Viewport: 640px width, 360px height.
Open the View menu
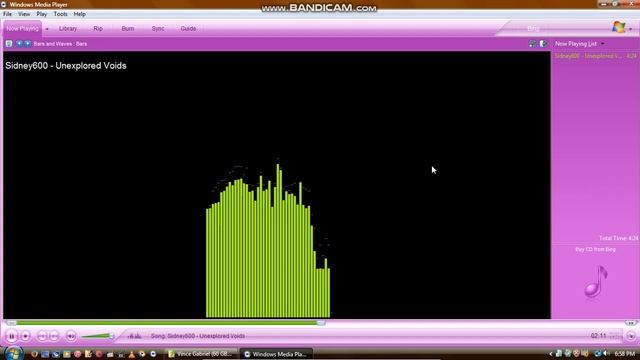click(x=24, y=14)
